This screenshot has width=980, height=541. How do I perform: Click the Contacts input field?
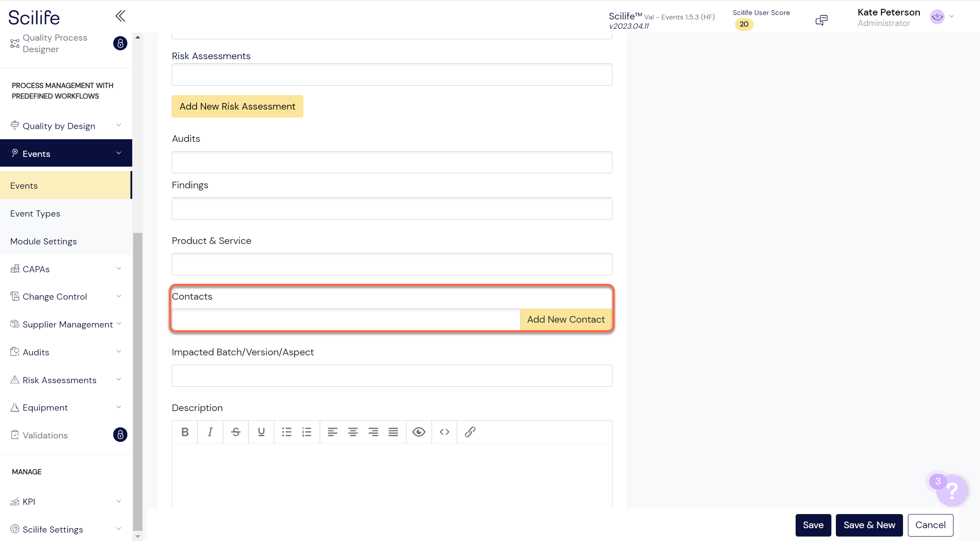345,320
